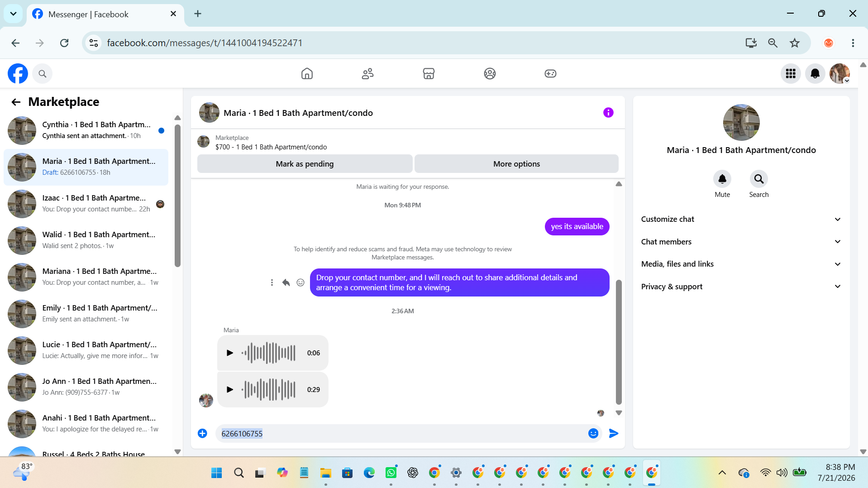Open more options dots beside message

[x=272, y=282]
